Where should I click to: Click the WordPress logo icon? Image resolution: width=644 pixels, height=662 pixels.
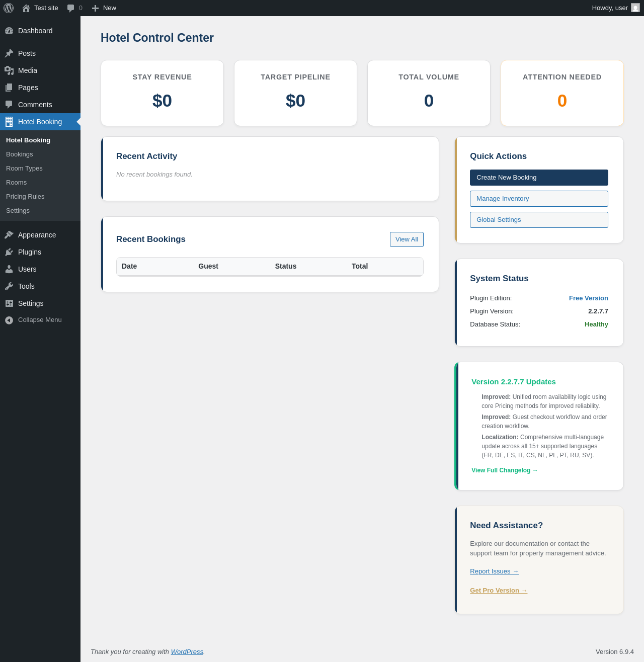[9, 8]
